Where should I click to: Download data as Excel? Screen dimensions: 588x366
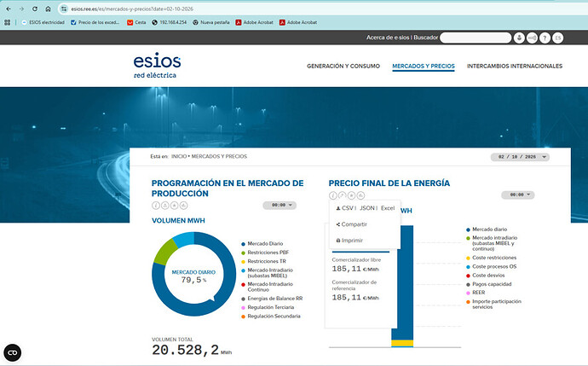coord(388,208)
